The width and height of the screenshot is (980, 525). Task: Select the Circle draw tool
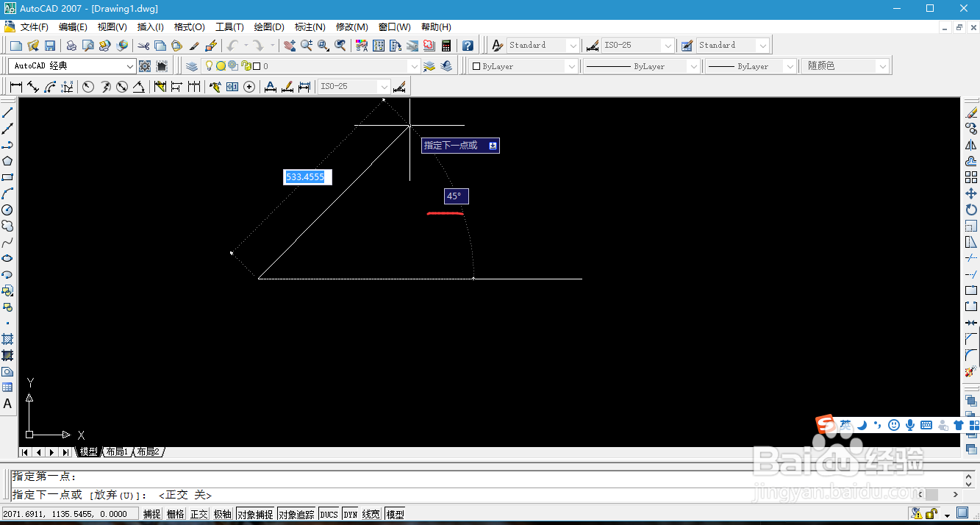pos(7,210)
